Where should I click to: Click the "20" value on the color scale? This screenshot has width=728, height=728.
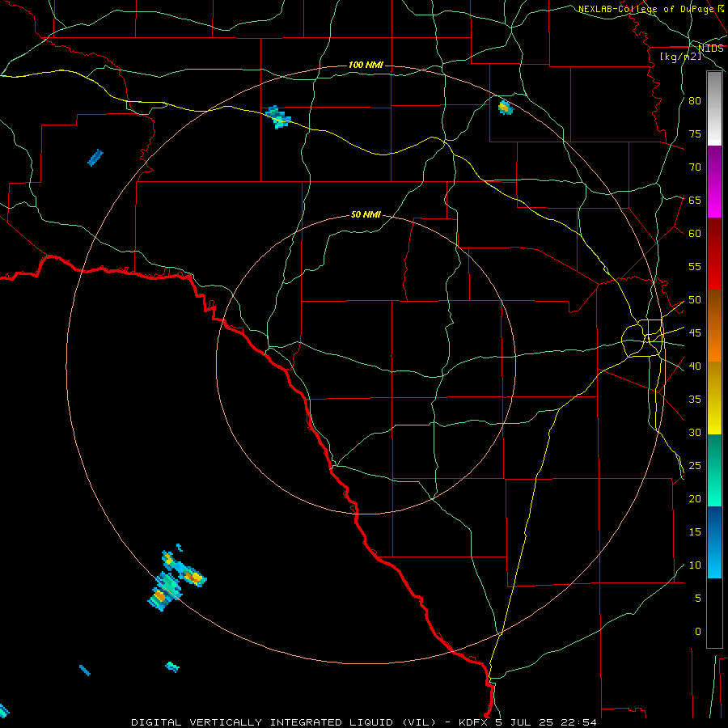point(695,498)
